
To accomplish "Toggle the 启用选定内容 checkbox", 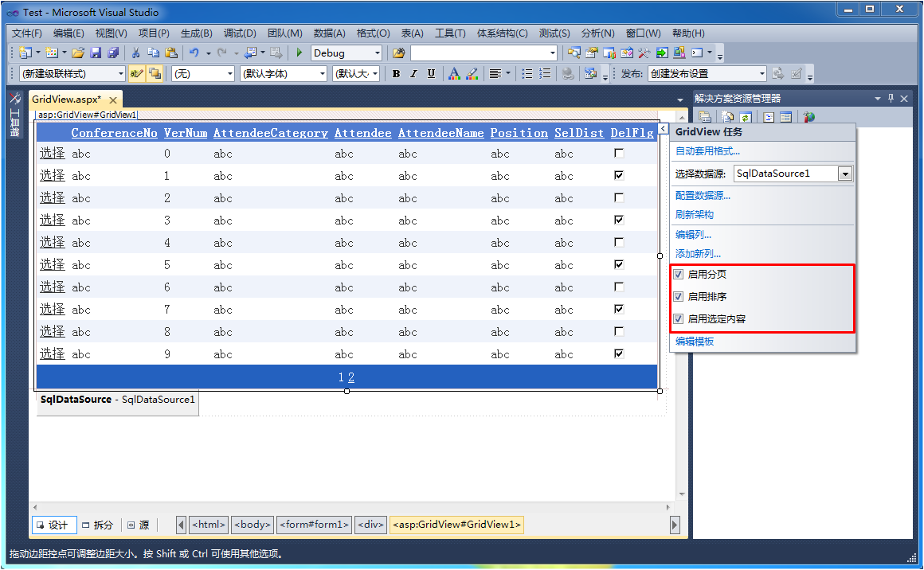I will tap(679, 319).
